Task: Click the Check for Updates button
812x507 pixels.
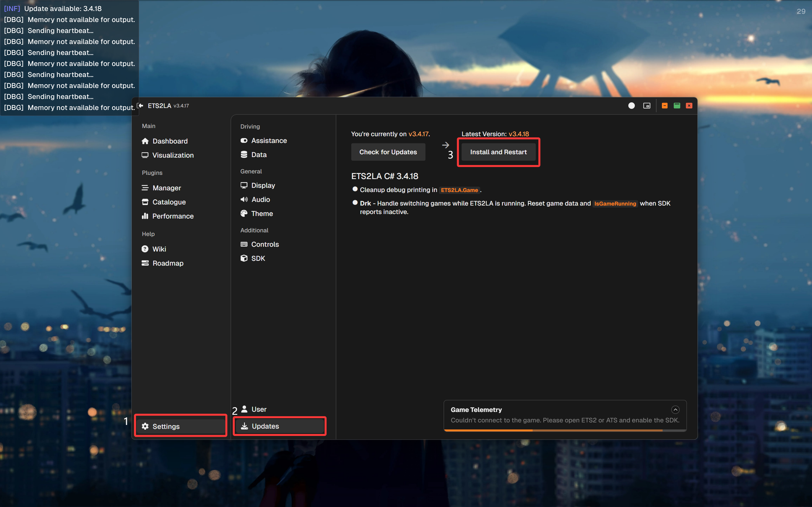Action: click(388, 152)
